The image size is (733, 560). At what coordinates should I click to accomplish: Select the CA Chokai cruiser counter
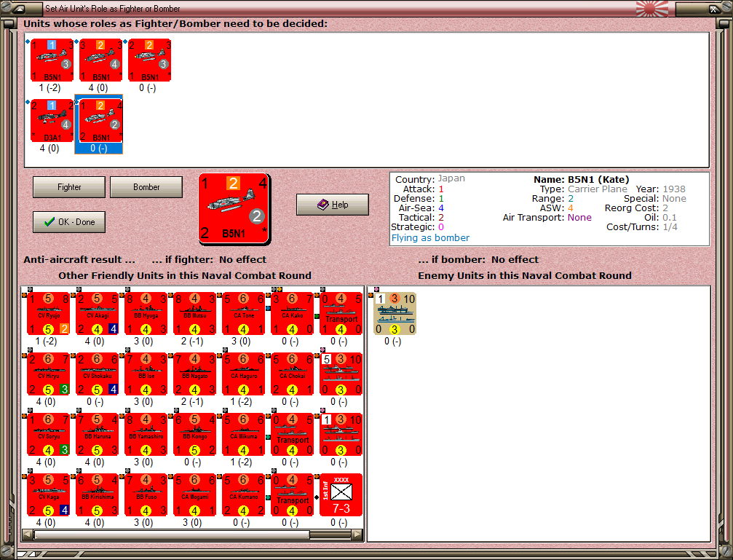click(292, 374)
